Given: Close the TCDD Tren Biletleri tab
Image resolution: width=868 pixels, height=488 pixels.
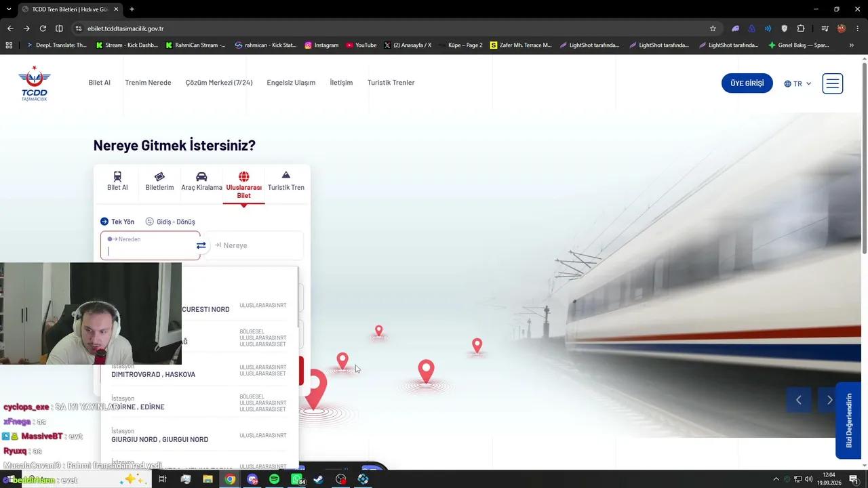Looking at the screenshot, I should pyautogui.click(x=116, y=9).
